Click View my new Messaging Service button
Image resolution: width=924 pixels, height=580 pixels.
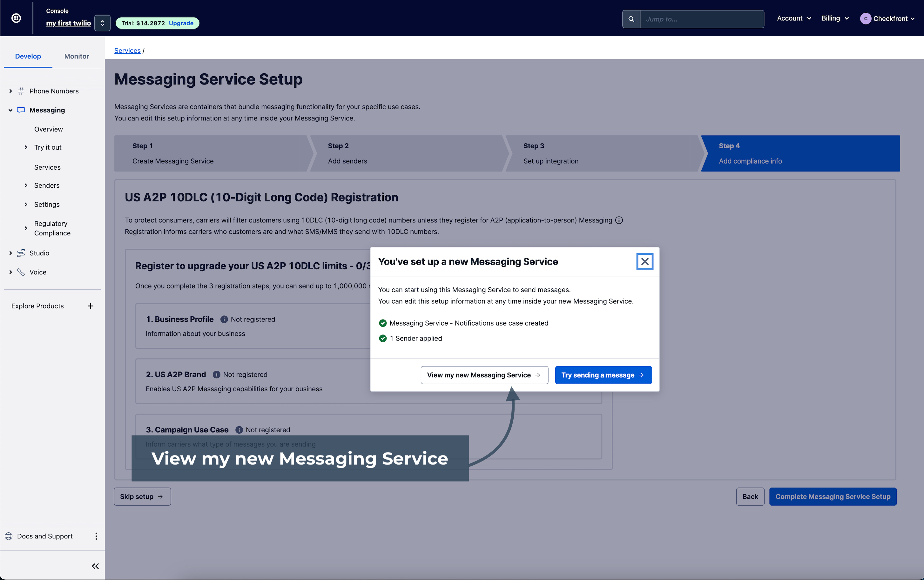click(484, 375)
